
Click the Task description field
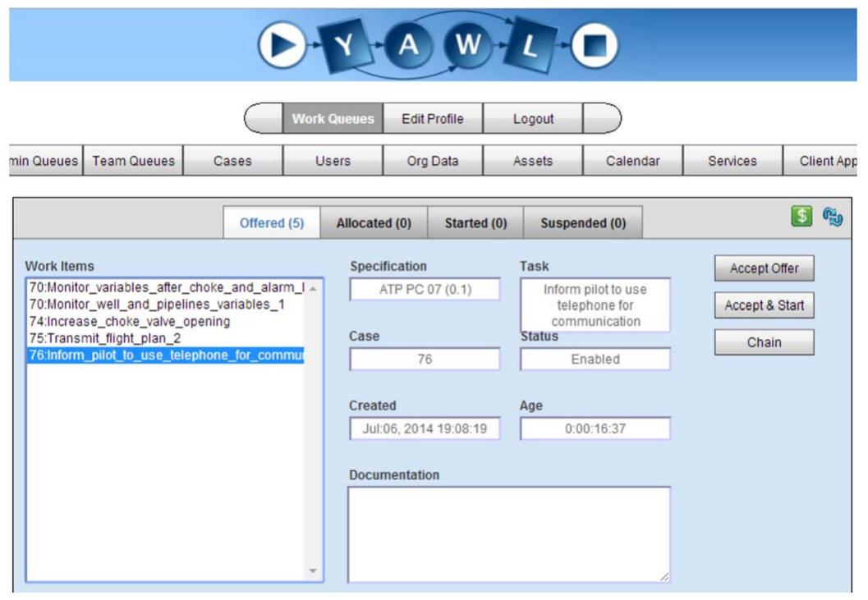pos(595,305)
